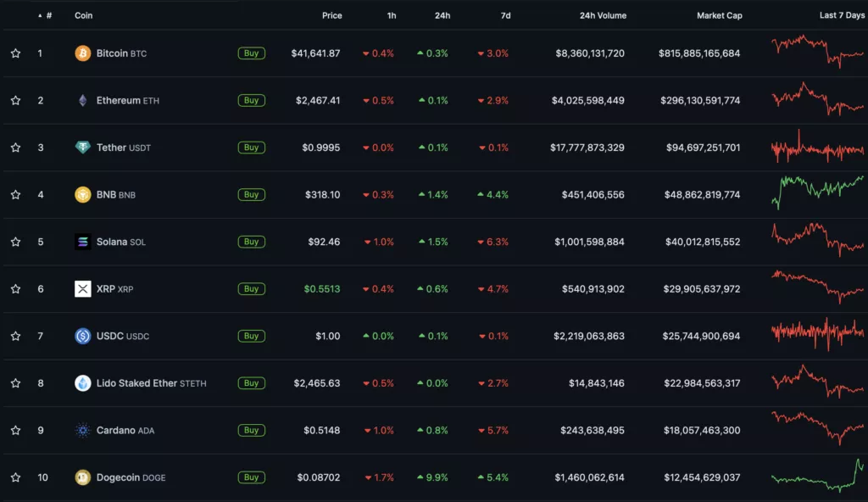The image size is (868, 502).
Task: Click Bitcoin's price $41,641.87
Action: click(x=315, y=53)
